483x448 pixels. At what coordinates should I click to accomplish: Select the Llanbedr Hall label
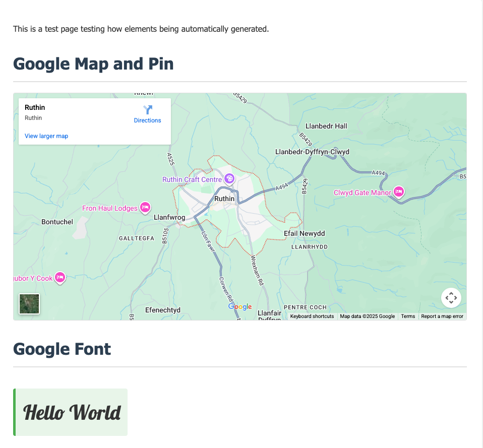coord(326,126)
